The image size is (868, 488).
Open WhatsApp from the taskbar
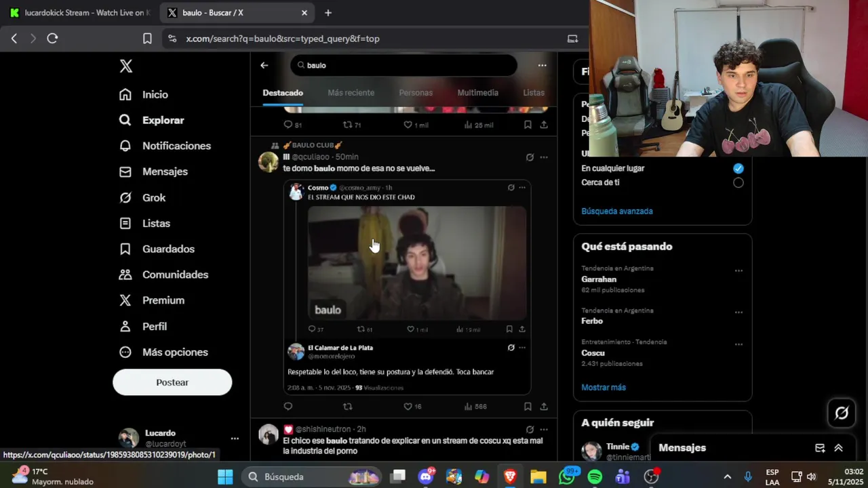(567, 476)
